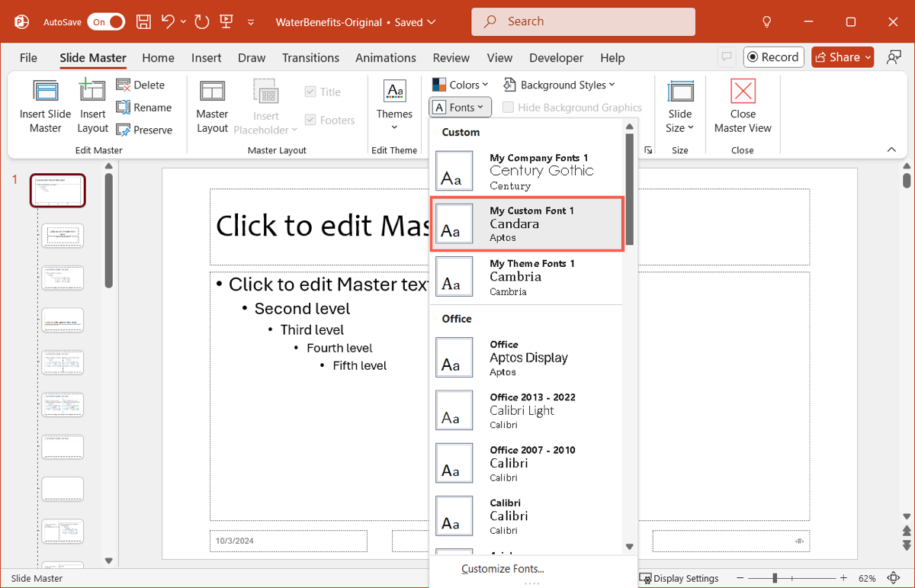Screen dimensions: 915x588
Task: Switch to the Insert tab
Action: point(206,57)
